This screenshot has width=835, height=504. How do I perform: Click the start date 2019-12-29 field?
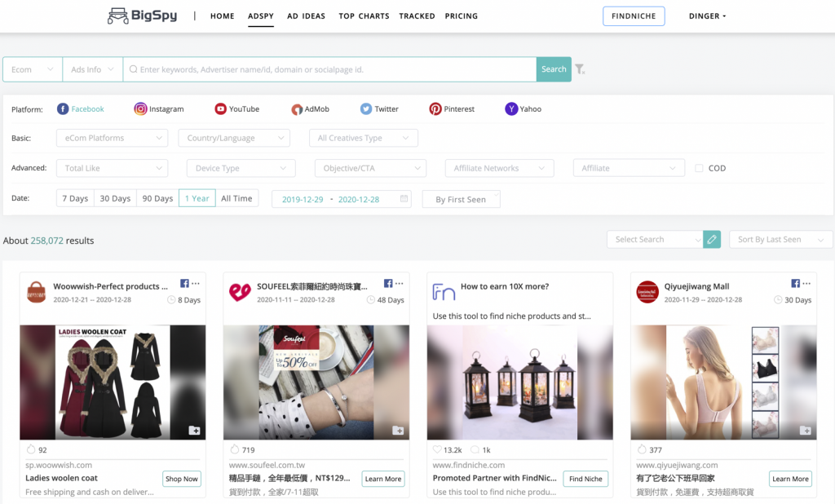[303, 199]
